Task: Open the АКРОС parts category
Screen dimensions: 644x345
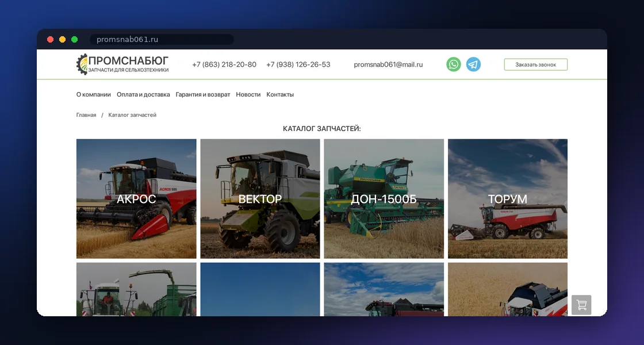Action: (x=136, y=199)
